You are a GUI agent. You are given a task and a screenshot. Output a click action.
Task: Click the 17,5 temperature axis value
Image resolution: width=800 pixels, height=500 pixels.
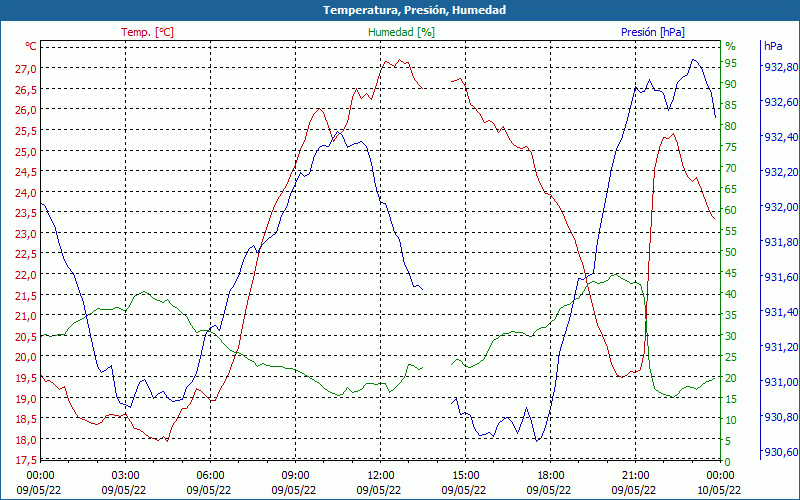[x=25, y=460]
